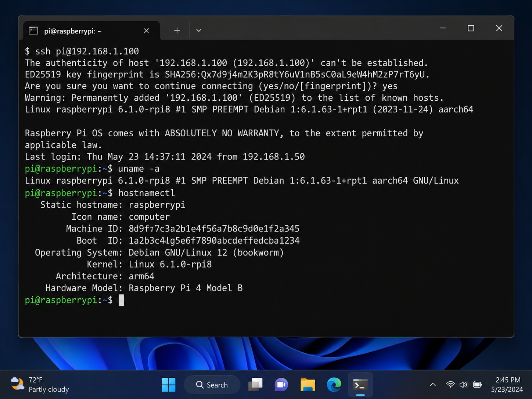532x399 pixels.
Task: Click the 'Permanently added' warning line
Action: tap(234, 98)
